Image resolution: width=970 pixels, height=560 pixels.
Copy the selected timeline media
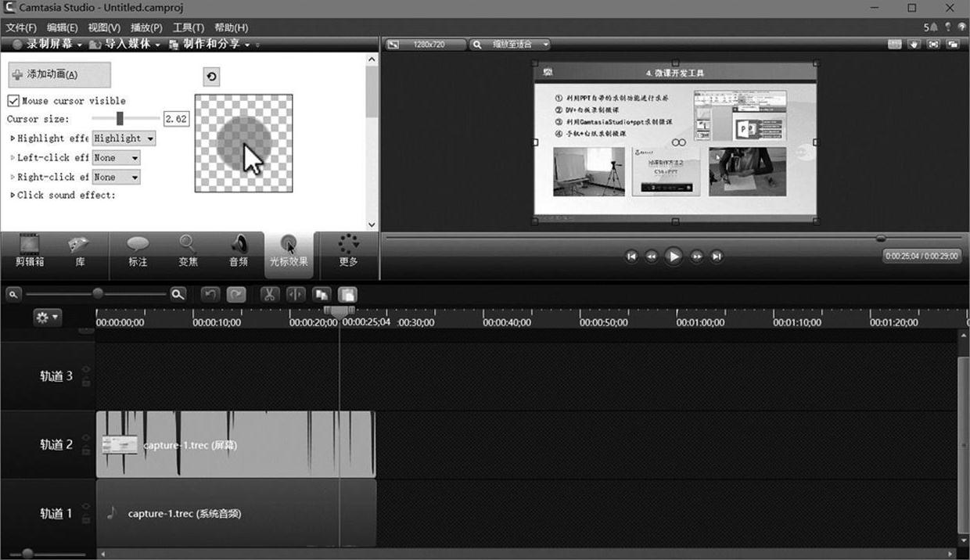coord(322,294)
